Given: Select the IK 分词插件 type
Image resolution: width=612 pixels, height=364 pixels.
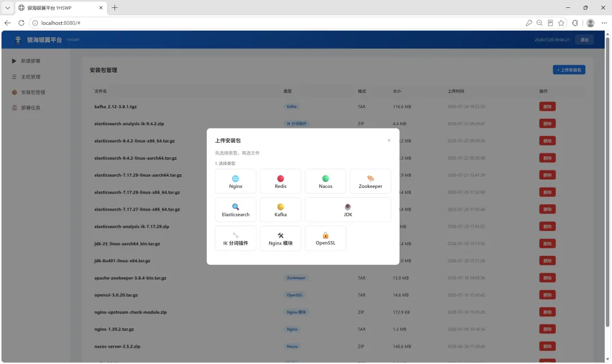Looking at the screenshot, I should pos(235,238).
